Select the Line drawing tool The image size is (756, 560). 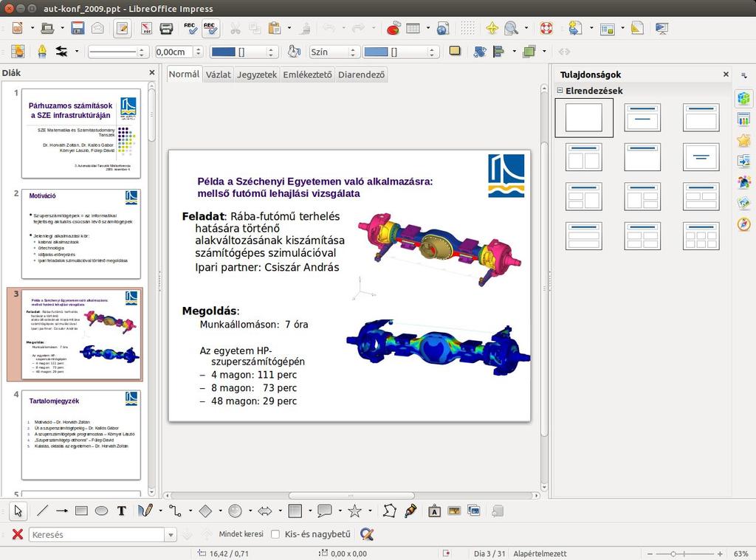pos(42,511)
